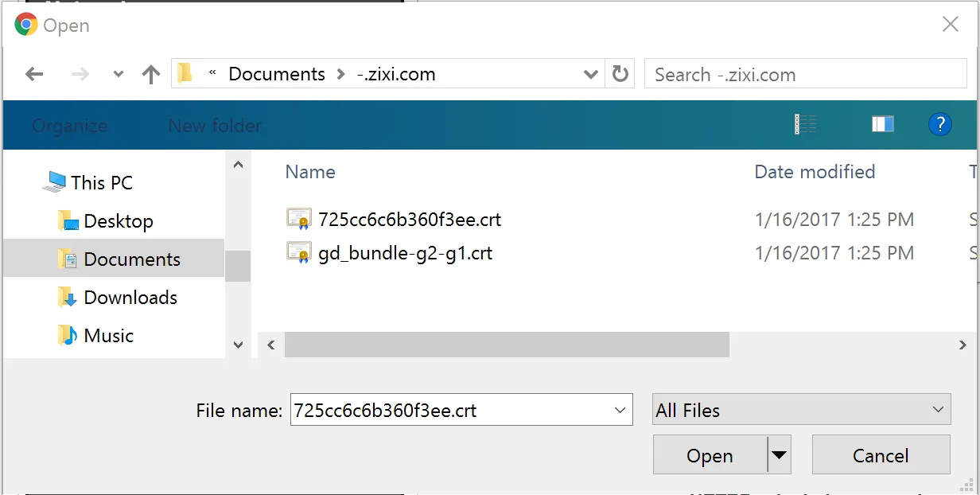
Task: Toggle the preview pane icon
Action: 883,124
